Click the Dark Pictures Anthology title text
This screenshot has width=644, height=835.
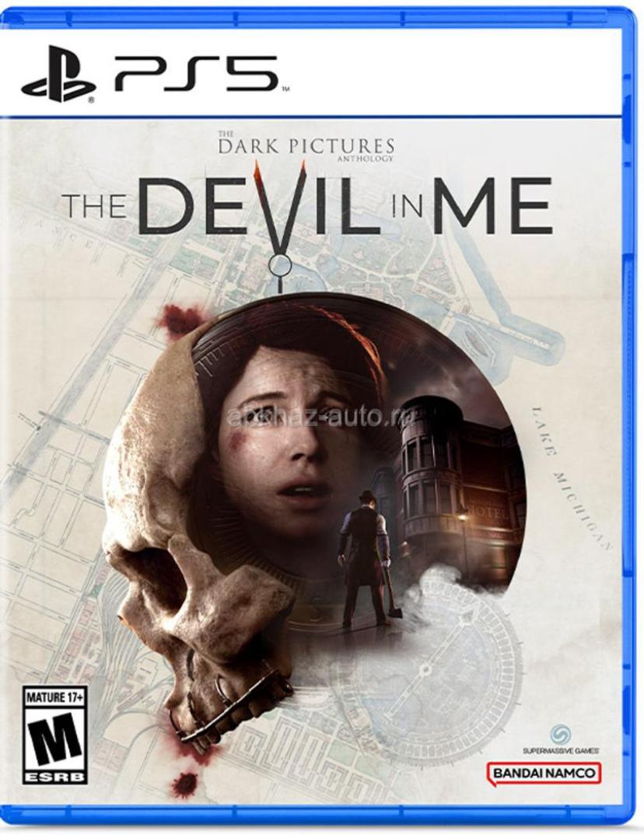tap(306, 146)
